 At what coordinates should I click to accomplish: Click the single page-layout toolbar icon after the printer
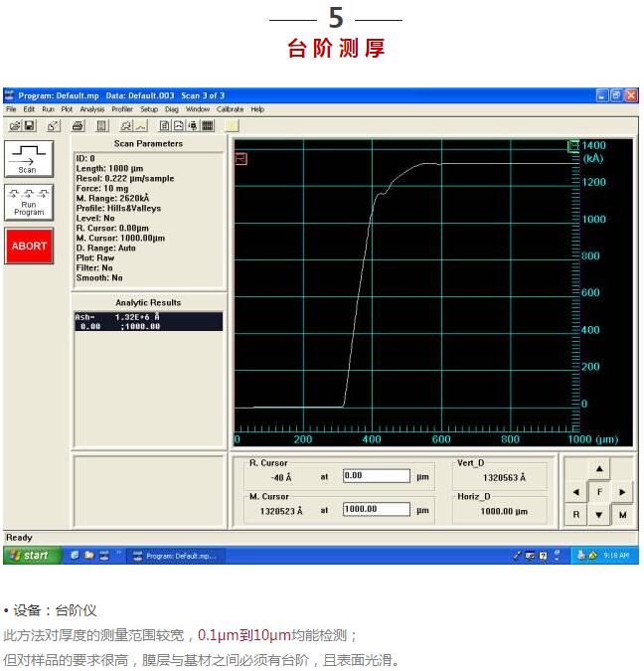pos(101,126)
